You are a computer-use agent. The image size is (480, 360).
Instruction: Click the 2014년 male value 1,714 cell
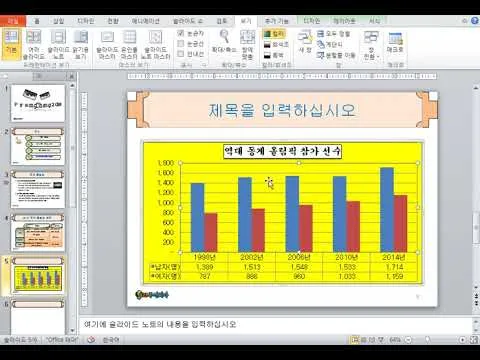394,267
